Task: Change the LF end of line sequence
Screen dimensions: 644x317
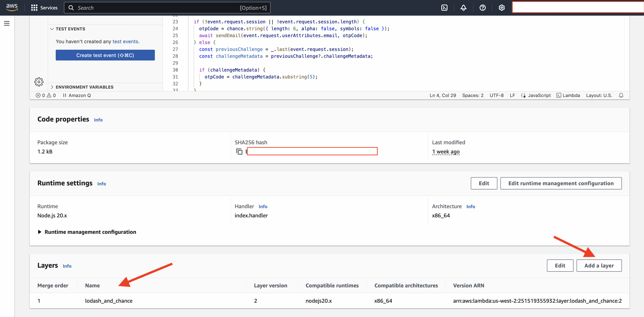Action: click(512, 95)
